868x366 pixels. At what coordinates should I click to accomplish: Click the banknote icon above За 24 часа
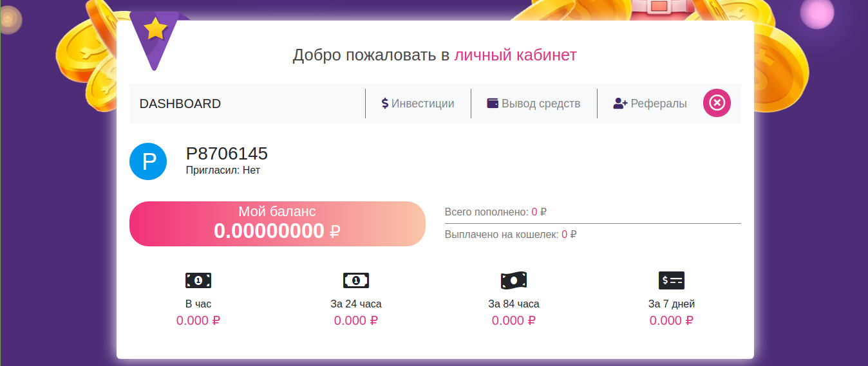pos(356,280)
